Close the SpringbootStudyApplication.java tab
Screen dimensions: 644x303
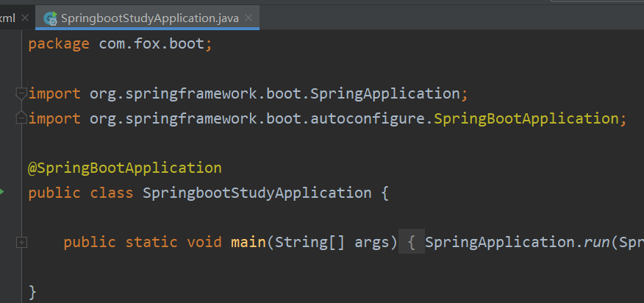[248, 18]
